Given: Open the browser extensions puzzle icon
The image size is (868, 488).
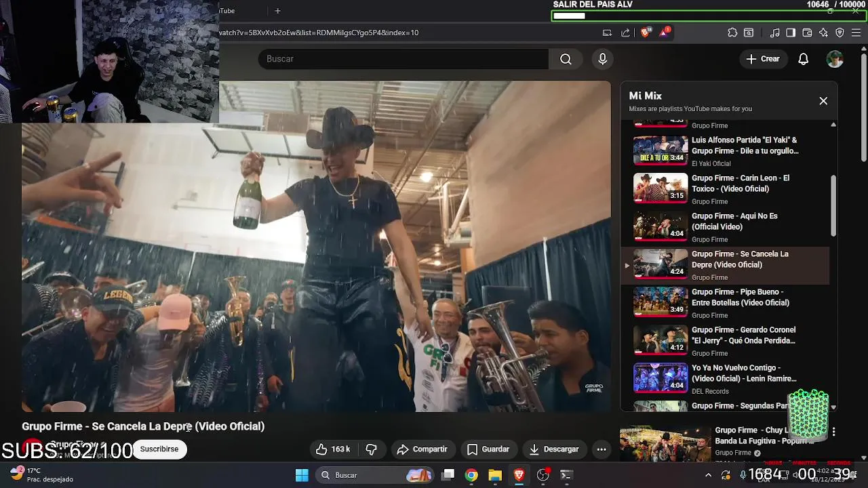Looking at the screenshot, I should (x=732, y=33).
